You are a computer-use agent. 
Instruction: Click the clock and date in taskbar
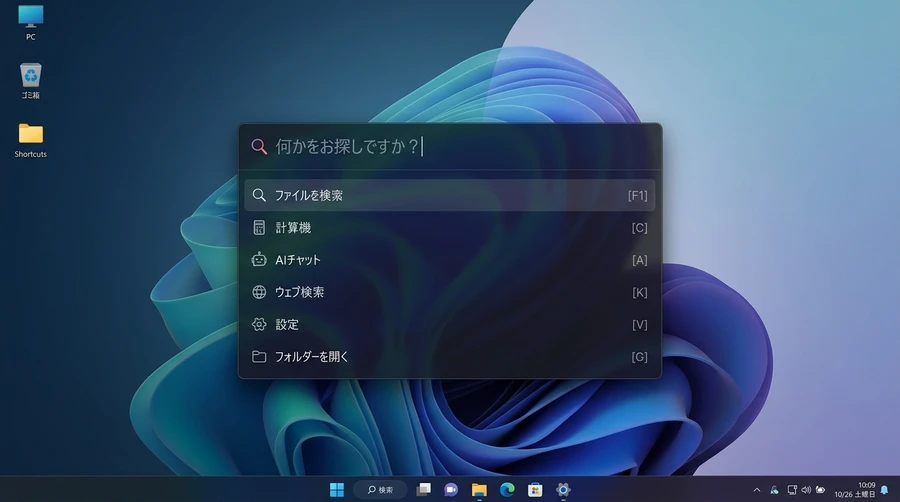(857, 489)
